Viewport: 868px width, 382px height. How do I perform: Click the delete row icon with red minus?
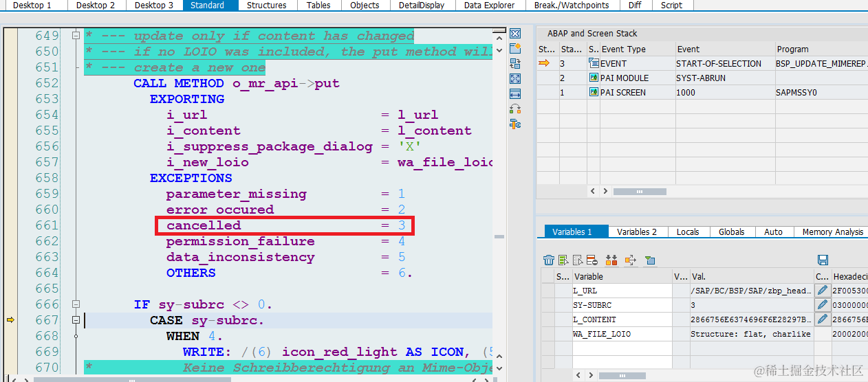point(592,260)
